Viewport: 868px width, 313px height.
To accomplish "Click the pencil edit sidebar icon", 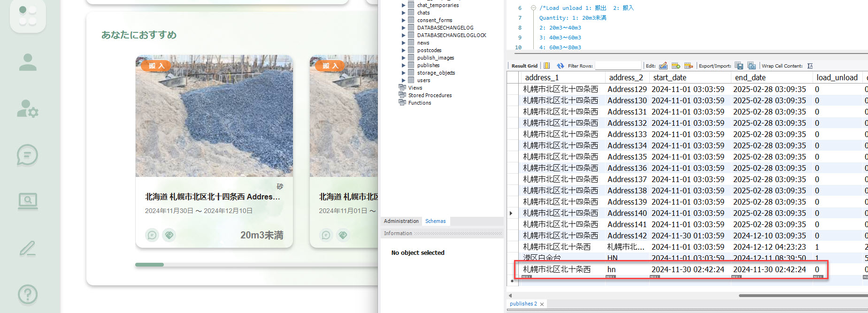I will 28,248.
